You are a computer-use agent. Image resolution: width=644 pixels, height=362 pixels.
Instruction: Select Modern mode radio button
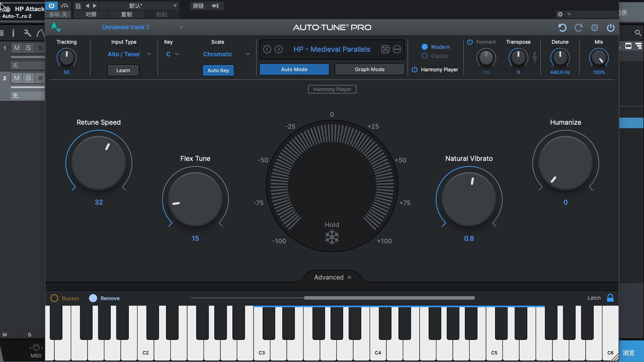424,47
